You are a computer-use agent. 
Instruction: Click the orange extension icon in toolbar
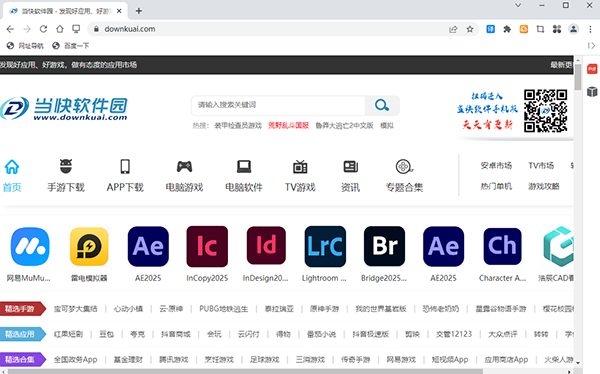pos(523,29)
